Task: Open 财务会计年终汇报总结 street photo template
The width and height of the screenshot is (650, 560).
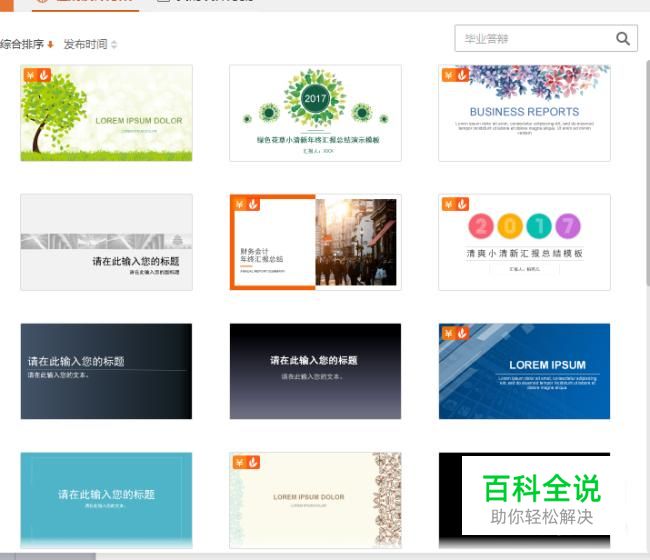Action: pyautogui.click(x=315, y=242)
